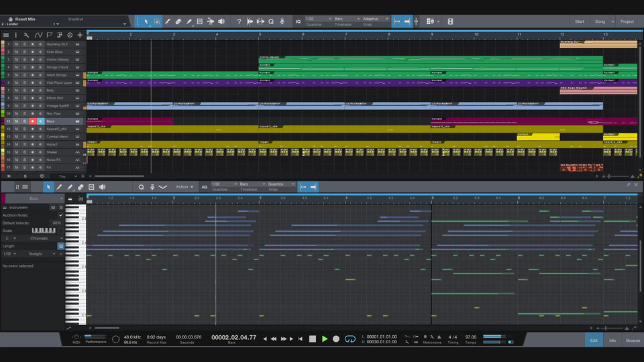Select the Paint tool in the arrange toolbar
The height and width of the screenshot is (362, 644).
pos(189,21)
